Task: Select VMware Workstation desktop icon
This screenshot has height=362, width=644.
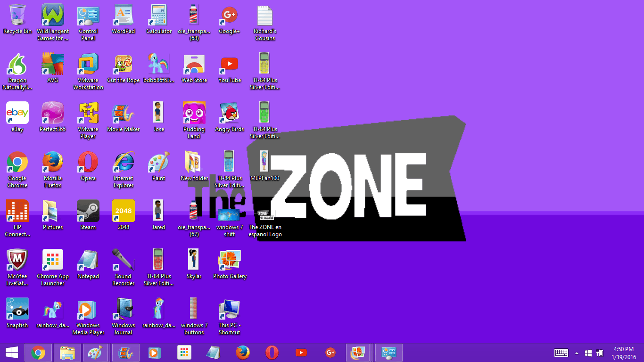Action: [88, 72]
